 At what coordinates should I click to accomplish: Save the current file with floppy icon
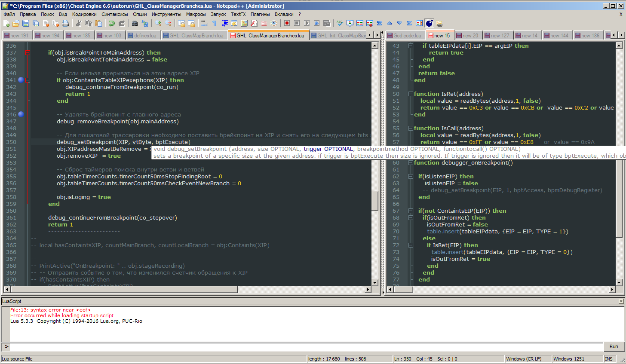point(26,23)
